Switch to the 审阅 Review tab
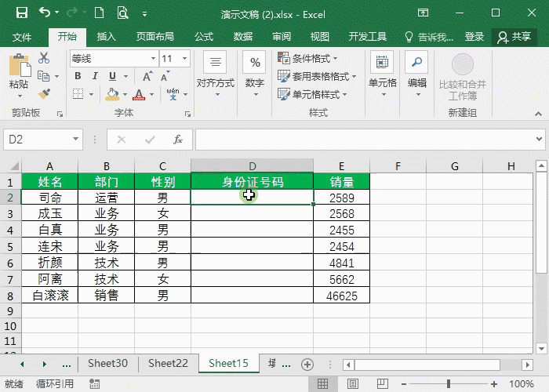Screen dimensions: 549x392 [282, 37]
